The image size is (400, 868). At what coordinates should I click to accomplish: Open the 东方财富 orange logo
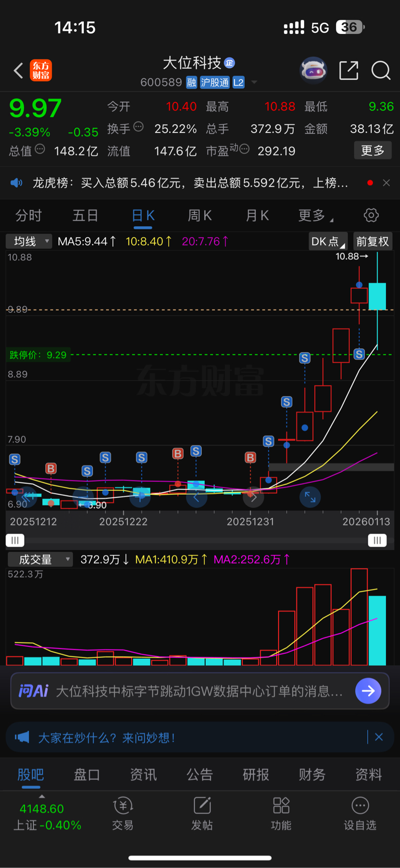[41, 70]
